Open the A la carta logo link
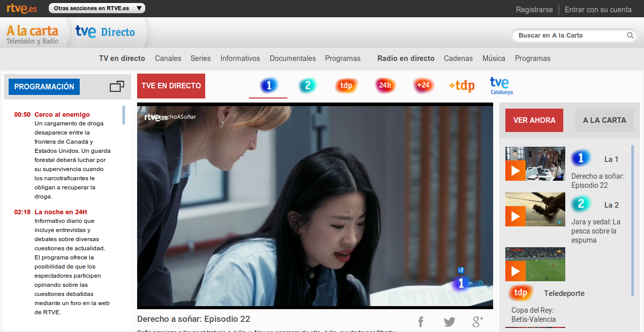 click(33, 34)
